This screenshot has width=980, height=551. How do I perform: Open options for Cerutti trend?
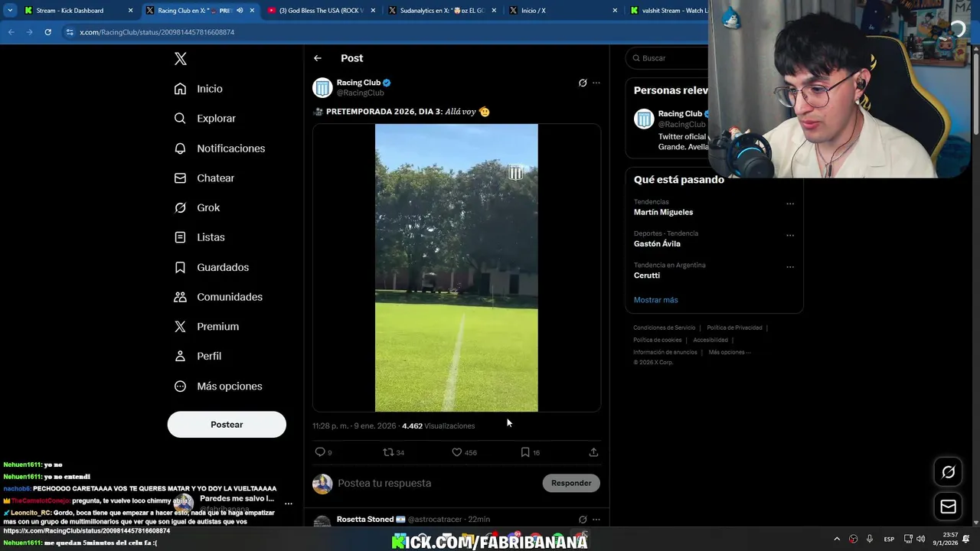[x=790, y=267]
